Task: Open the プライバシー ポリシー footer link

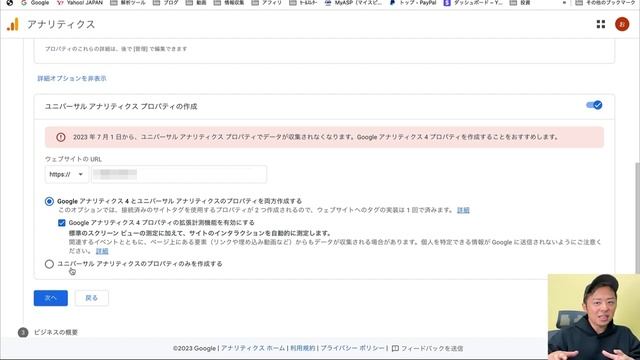Action: coord(352,348)
